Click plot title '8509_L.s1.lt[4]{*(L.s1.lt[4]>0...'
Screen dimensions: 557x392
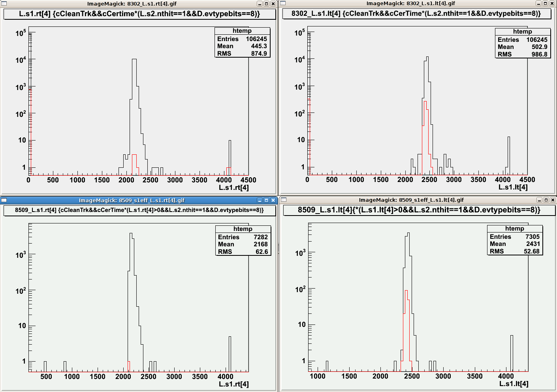coord(419,210)
